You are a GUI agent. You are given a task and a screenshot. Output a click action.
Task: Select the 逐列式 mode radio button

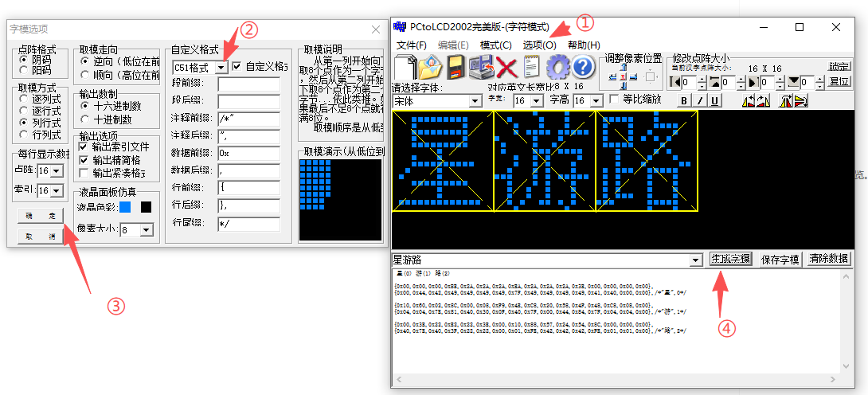[23, 99]
